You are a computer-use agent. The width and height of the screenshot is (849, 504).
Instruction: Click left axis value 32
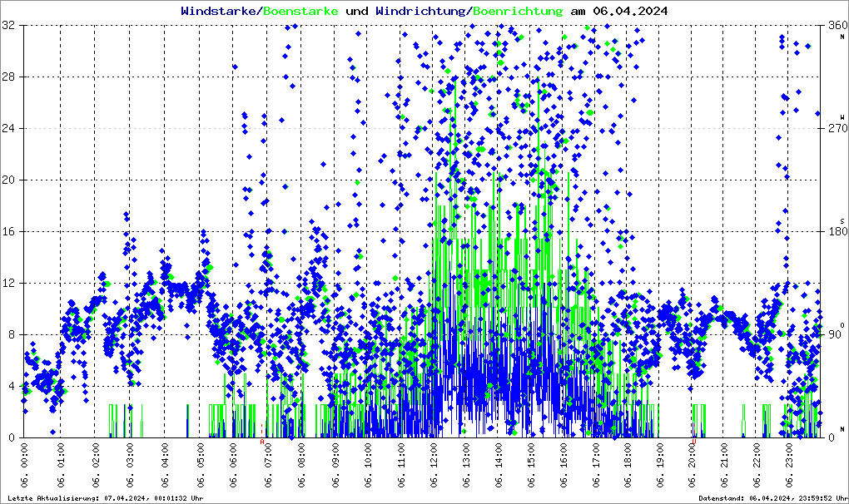click(x=8, y=26)
